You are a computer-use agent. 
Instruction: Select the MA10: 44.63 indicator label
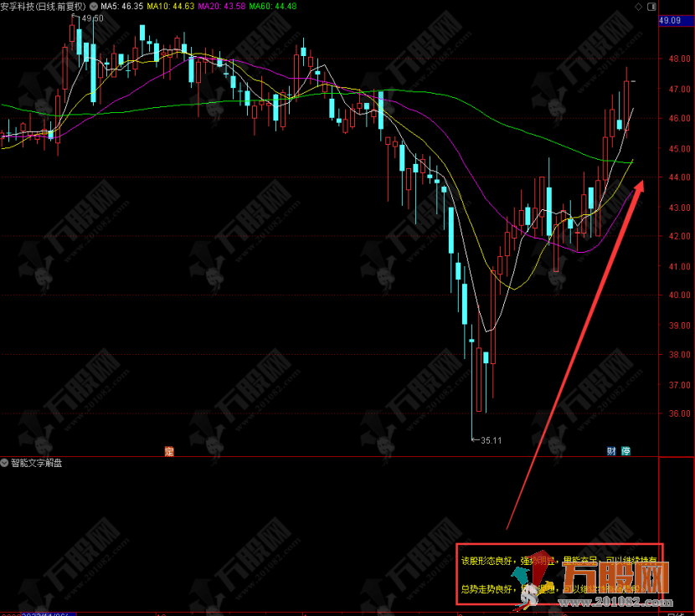tap(171, 7)
